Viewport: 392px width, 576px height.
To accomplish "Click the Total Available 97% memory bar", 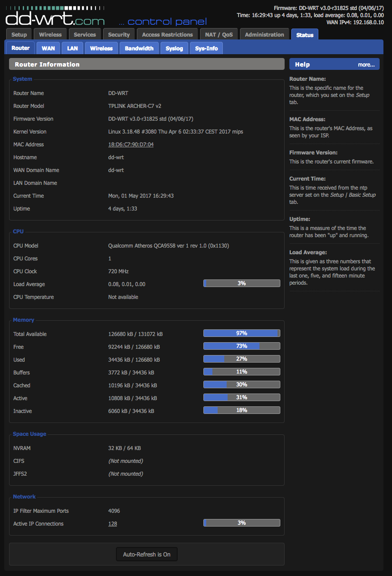I will [x=242, y=333].
